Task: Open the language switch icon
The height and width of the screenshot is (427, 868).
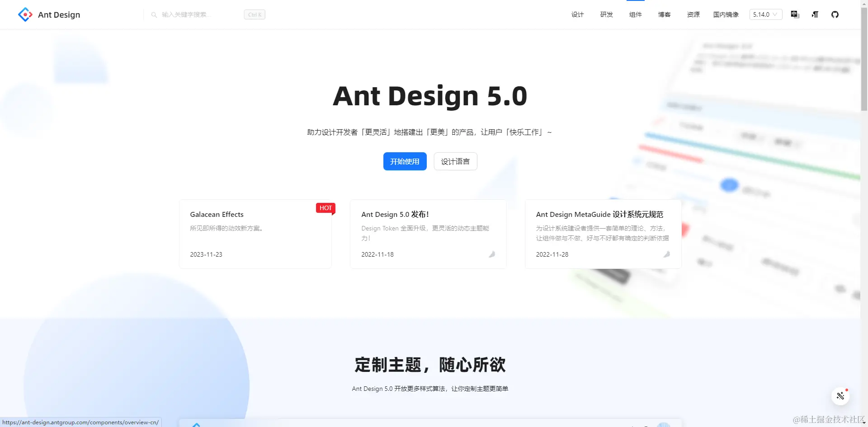Action: [x=795, y=14]
